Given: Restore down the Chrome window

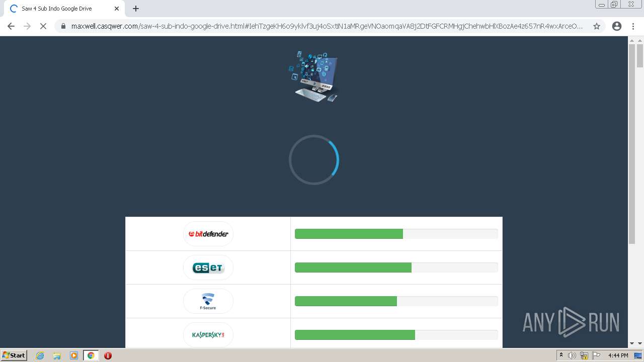Looking at the screenshot, I should point(614,5).
